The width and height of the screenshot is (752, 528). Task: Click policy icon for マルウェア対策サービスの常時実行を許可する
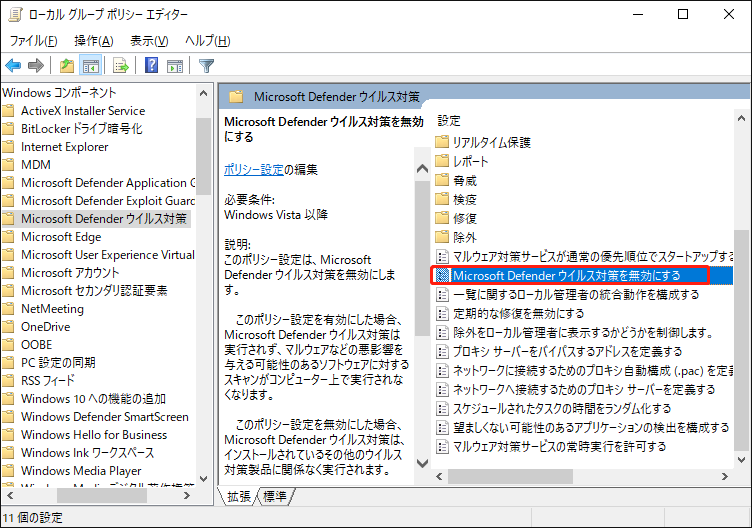tap(442, 446)
